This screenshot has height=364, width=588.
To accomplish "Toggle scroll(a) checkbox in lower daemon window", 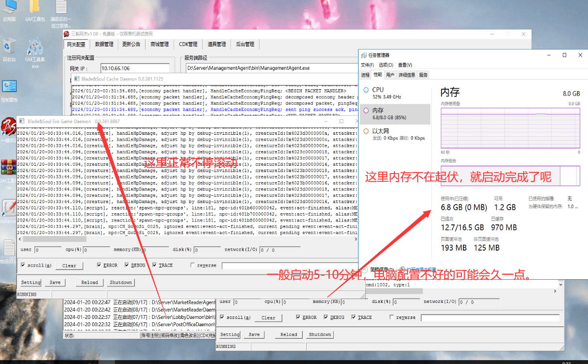I will coord(222,317).
